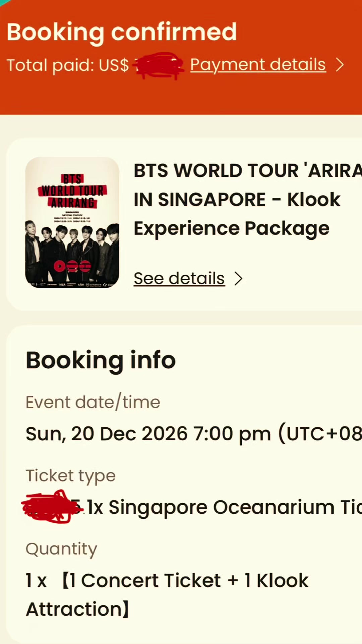Tap the Booking confirmed heading
This screenshot has height=644, width=362.
122,32
